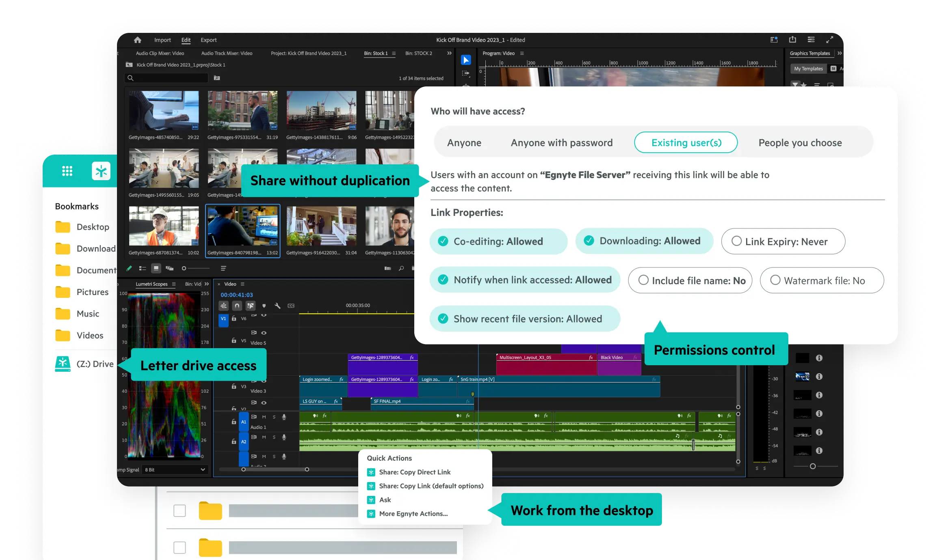Open timeline settings with the wrench icon
The height and width of the screenshot is (560, 926).
coord(277,306)
